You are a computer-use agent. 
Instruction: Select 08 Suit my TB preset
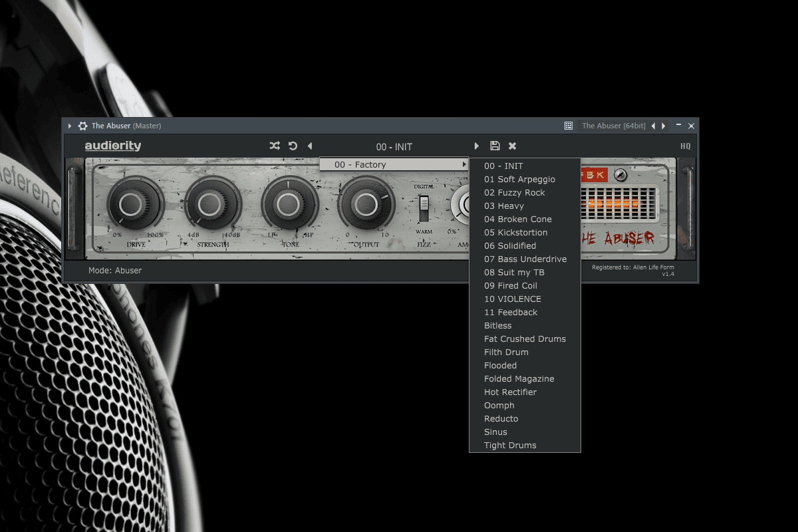click(525, 272)
